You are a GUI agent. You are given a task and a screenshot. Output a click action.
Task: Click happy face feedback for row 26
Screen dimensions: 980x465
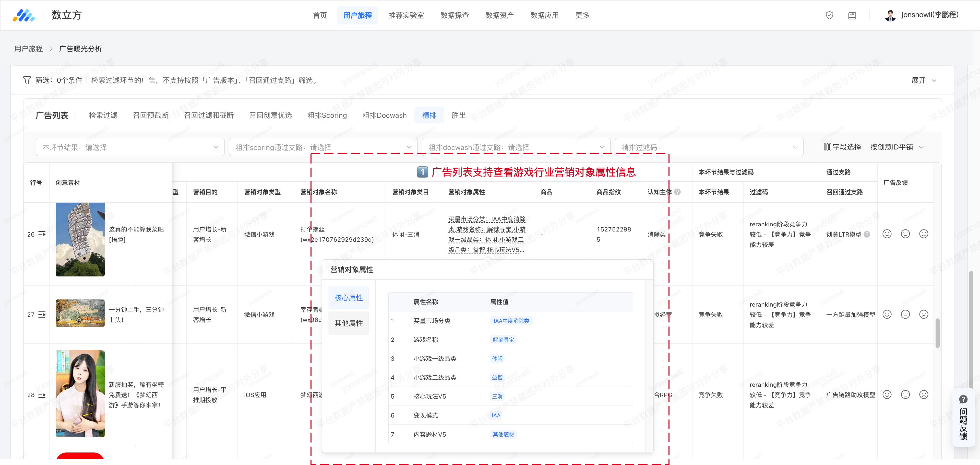pos(887,234)
